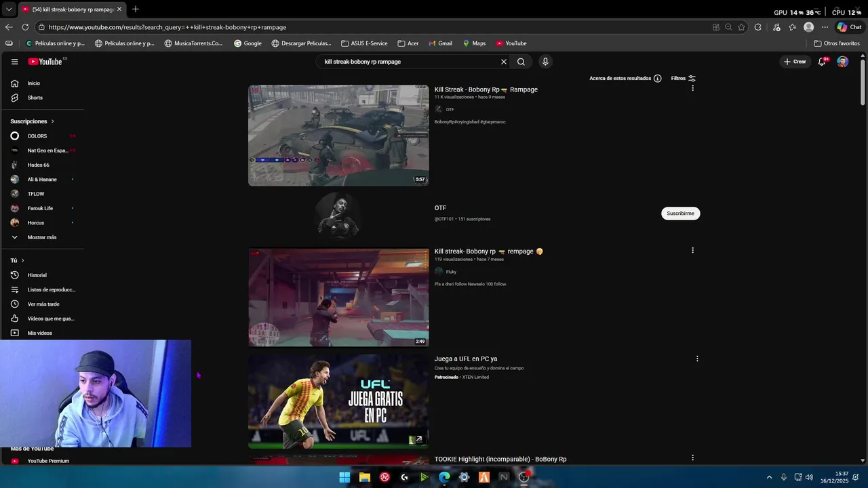
Task: Open a new browser tab
Action: (x=136, y=9)
